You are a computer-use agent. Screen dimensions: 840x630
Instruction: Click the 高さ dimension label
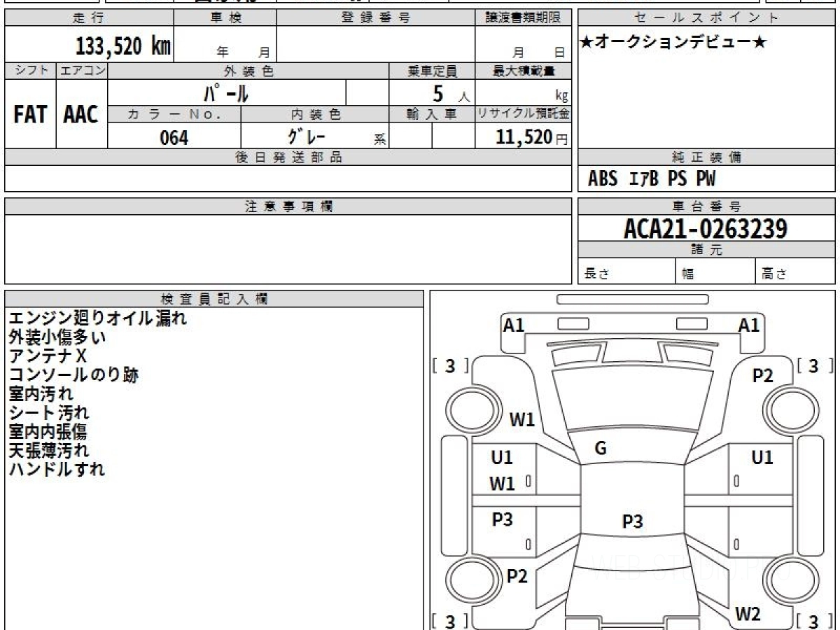pos(775,275)
